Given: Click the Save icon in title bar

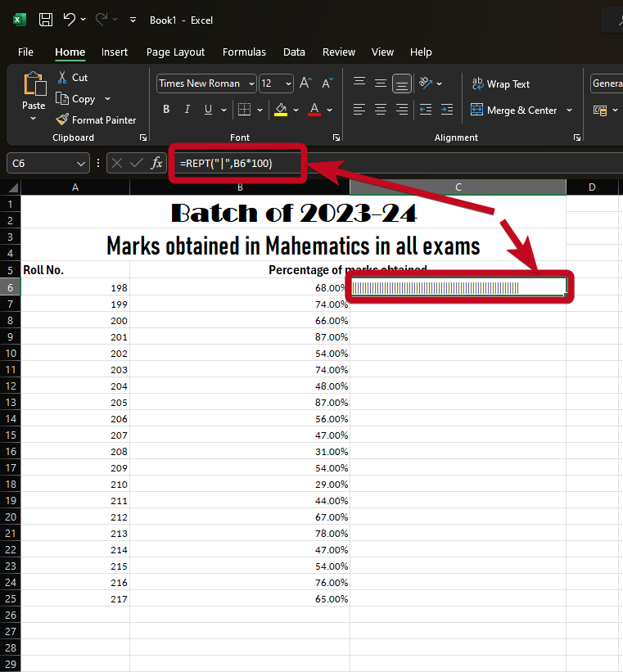Looking at the screenshot, I should (46, 20).
